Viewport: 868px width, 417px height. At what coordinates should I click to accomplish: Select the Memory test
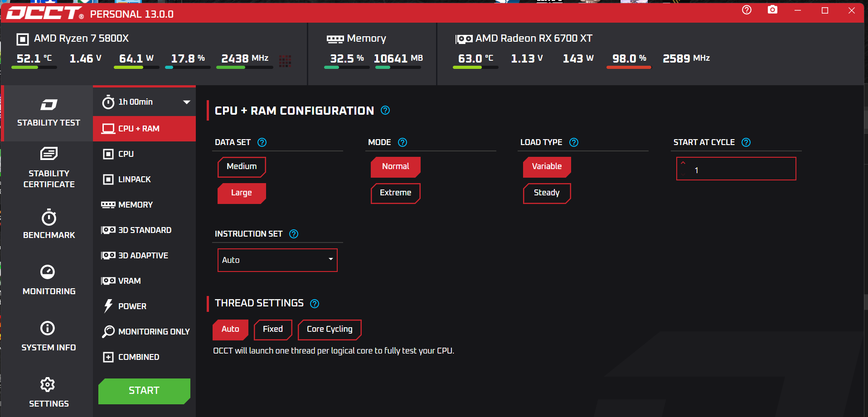pos(144,205)
